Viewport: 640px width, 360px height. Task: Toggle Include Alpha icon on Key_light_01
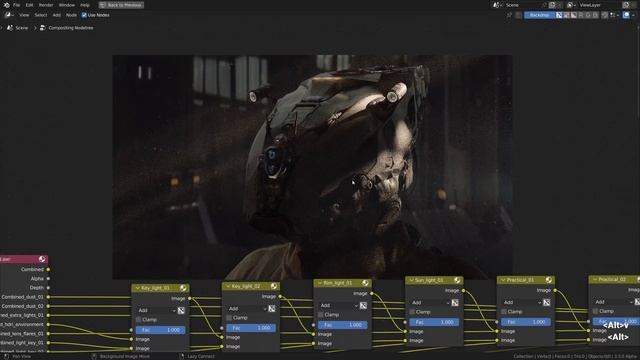[181, 311]
